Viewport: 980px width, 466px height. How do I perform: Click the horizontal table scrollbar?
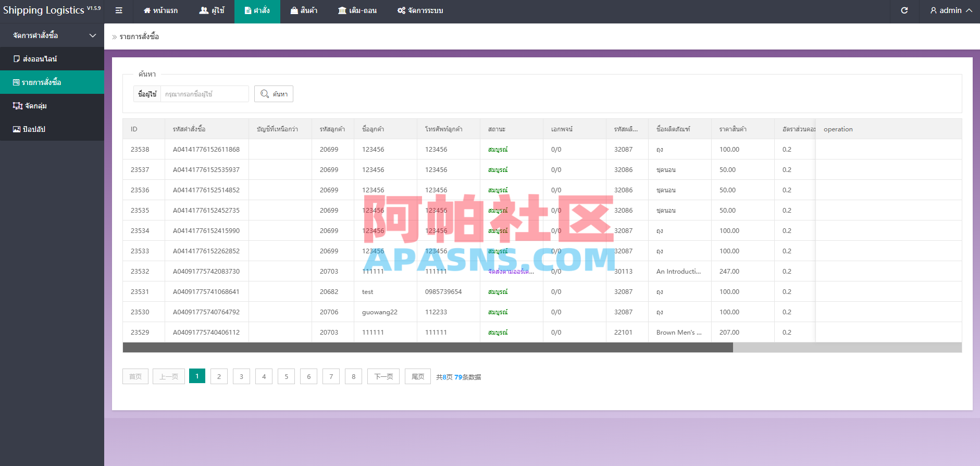click(428, 348)
